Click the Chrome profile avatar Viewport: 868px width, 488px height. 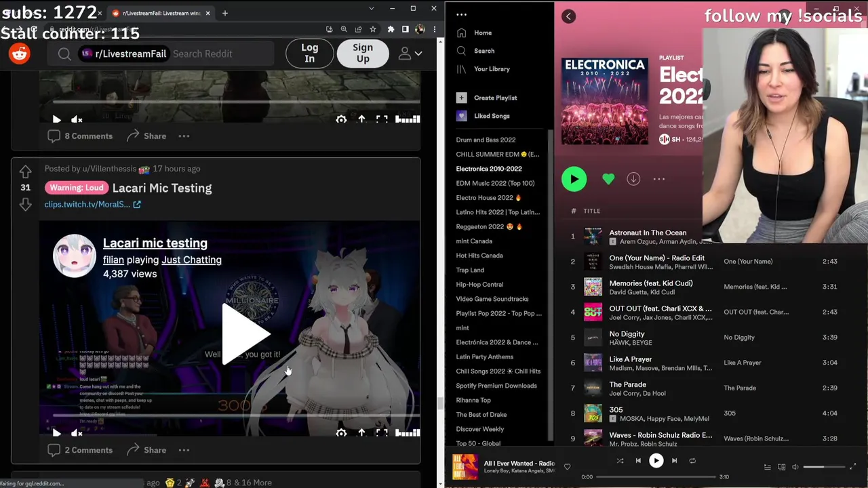(420, 29)
